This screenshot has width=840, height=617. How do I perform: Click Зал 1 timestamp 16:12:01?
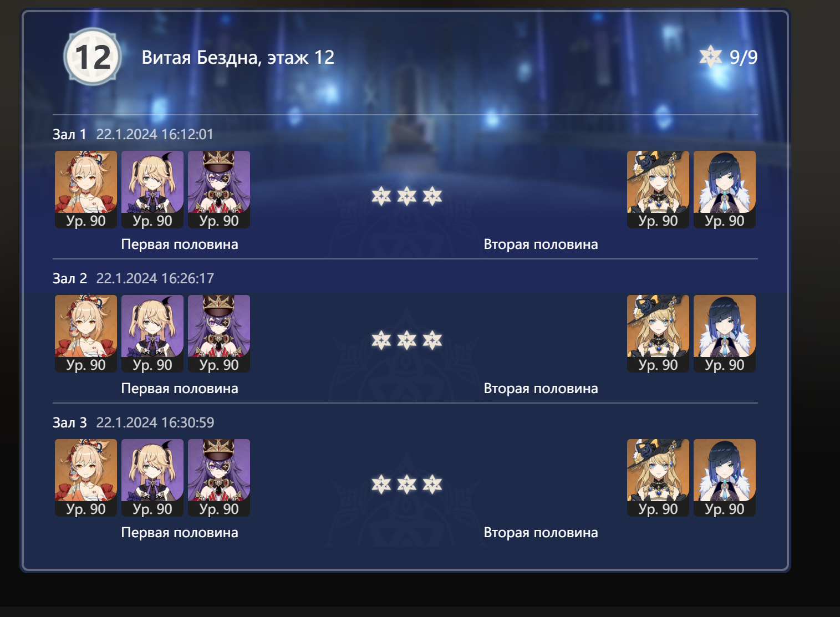[x=155, y=134]
